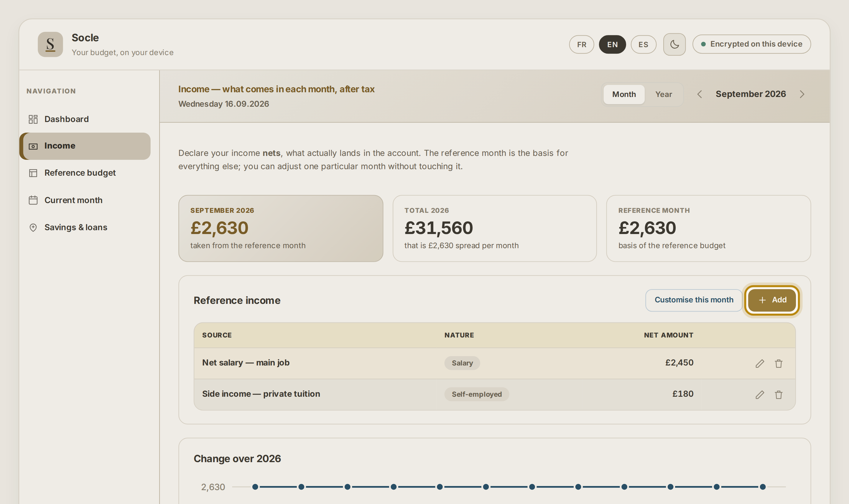Click the Encrypted on this device badge

pos(751,44)
